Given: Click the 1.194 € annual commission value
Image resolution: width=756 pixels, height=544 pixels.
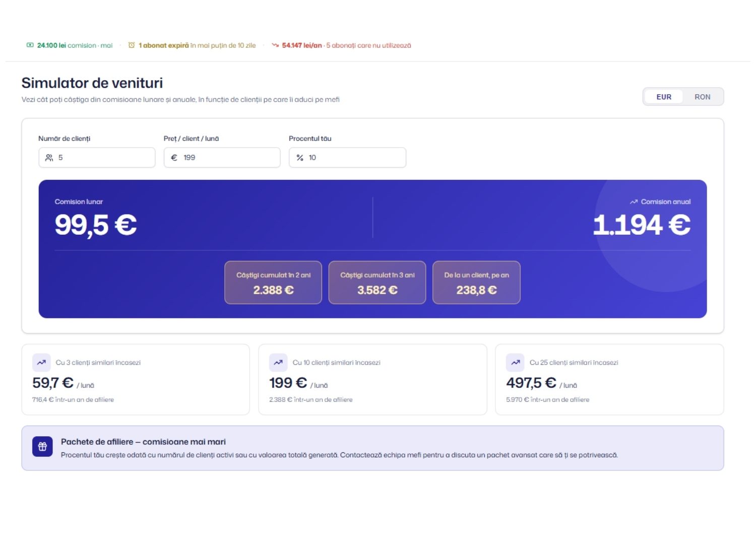Looking at the screenshot, I should (642, 225).
